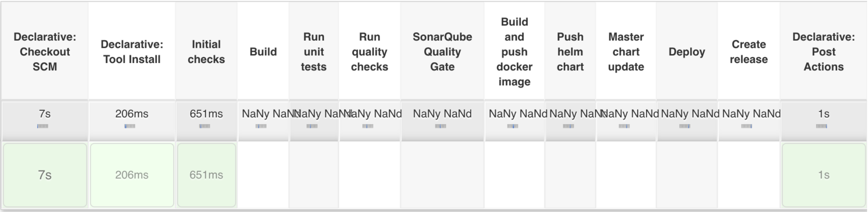Click Build and push docker image header
The width and height of the screenshot is (868, 212).
pyautogui.click(x=515, y=52)
